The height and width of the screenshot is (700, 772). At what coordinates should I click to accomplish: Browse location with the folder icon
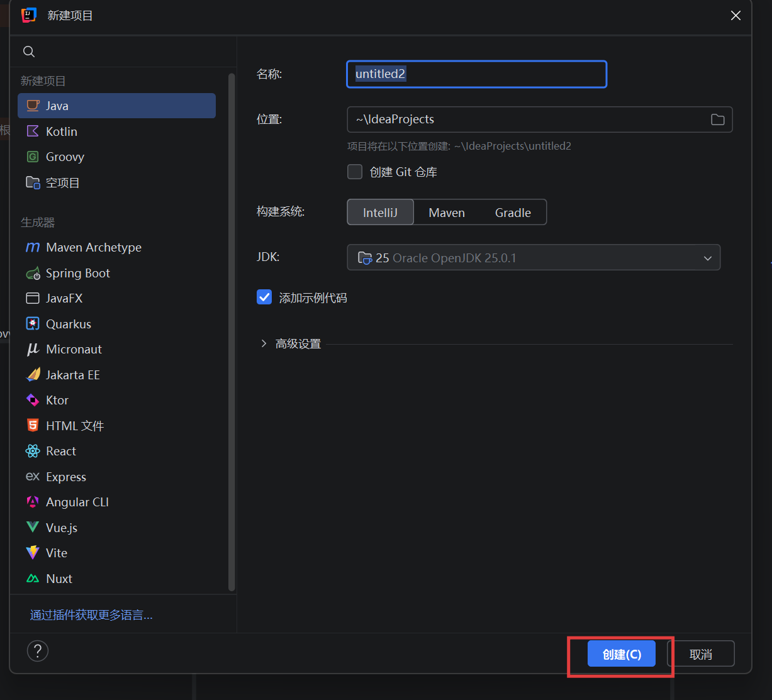click(x=717, y=119)
